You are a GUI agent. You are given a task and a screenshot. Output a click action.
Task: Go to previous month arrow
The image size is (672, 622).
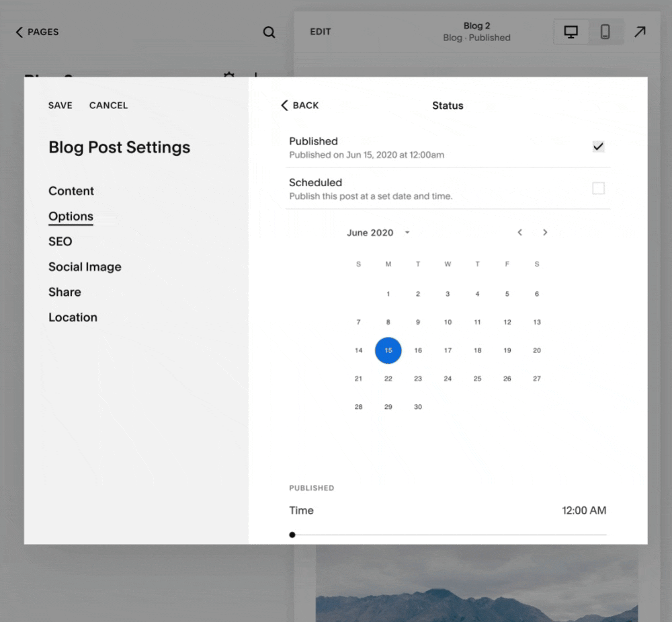[x=520, y=233]
